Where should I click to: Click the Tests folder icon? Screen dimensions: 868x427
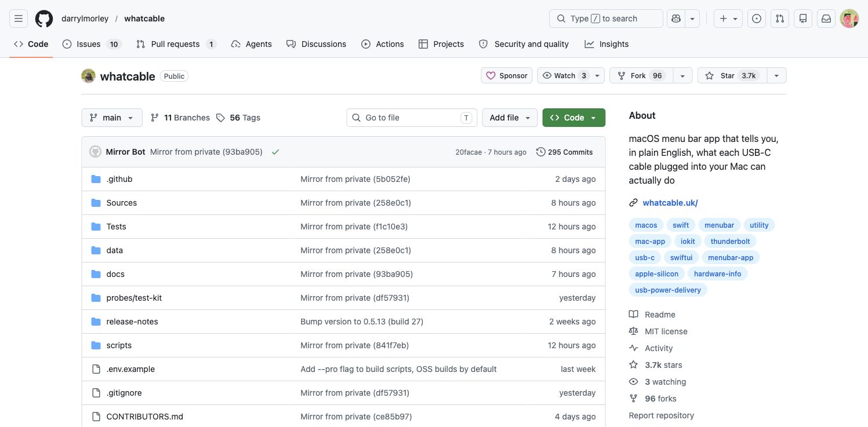click(96, 227)
